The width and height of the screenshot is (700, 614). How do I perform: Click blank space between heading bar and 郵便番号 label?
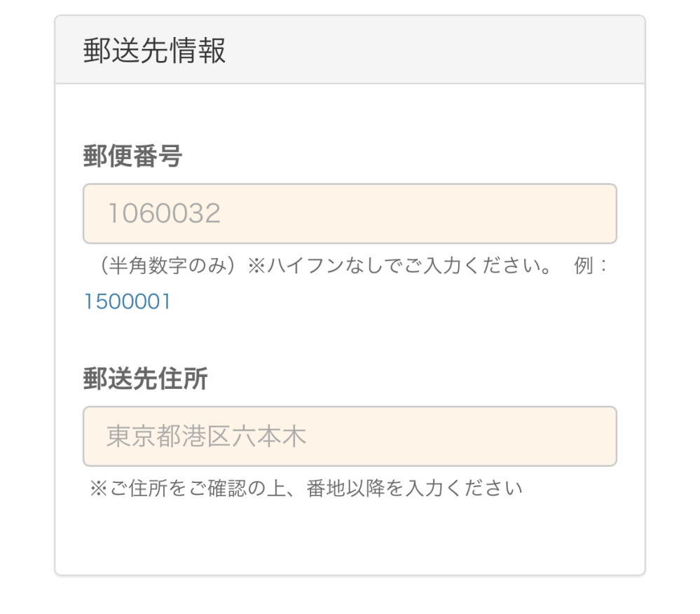tap(349, 112)
